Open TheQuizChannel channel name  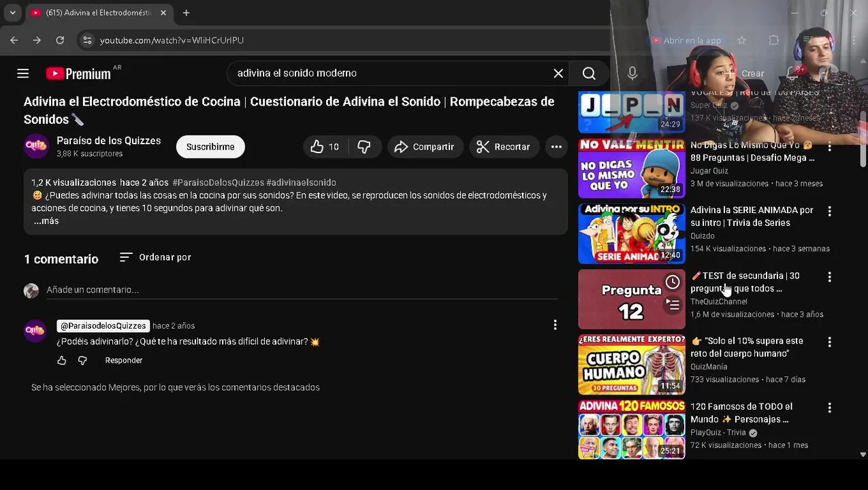click(x=719, y=301)
